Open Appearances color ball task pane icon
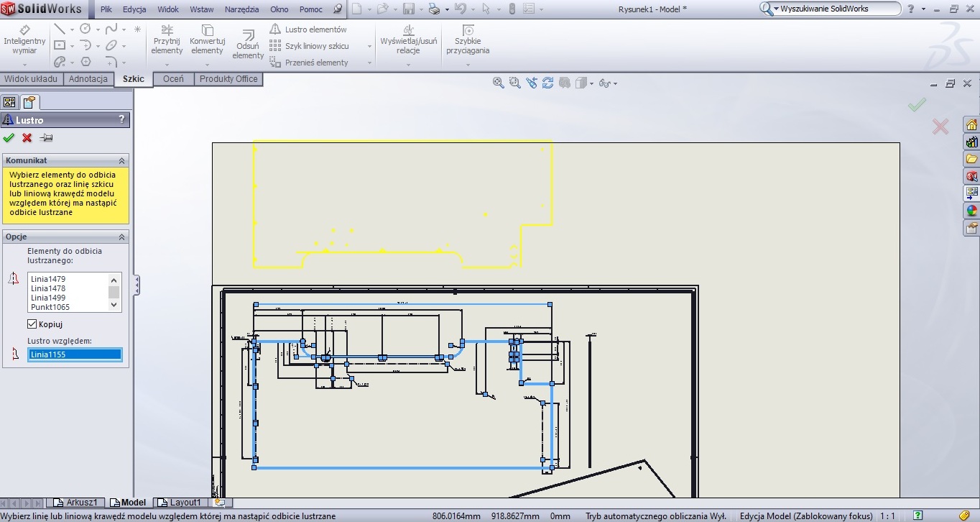980x522 pixels. tap(971, 211)
